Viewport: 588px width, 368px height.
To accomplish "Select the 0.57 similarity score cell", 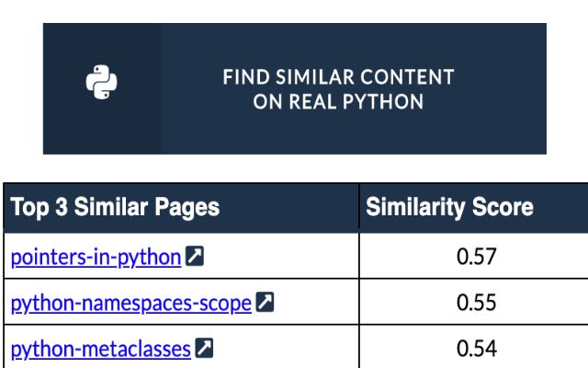I will [x=474, y=256].
